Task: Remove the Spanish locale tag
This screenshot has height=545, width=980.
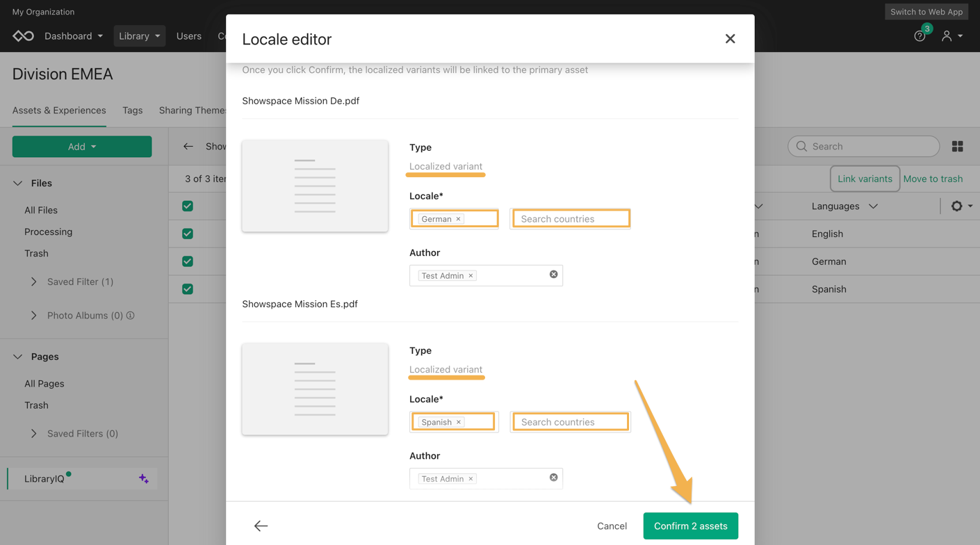Action: 459,422
